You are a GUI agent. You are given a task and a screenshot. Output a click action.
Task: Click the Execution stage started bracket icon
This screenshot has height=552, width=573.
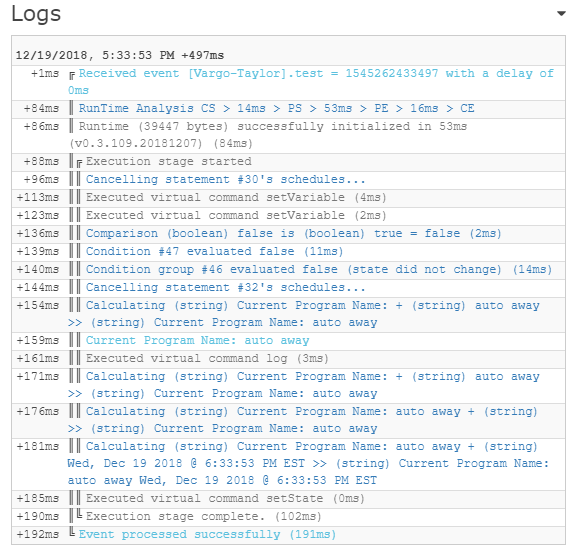[x=79, y=163]
